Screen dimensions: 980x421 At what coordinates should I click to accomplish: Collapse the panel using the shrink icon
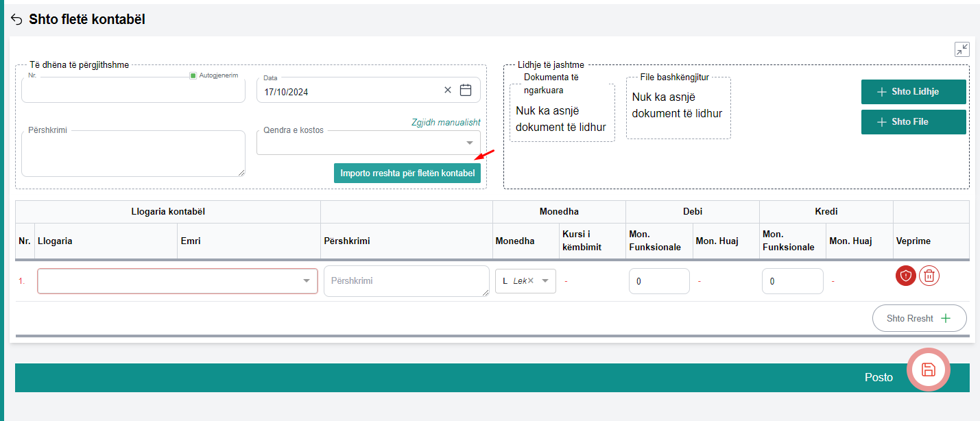[961, 49]
